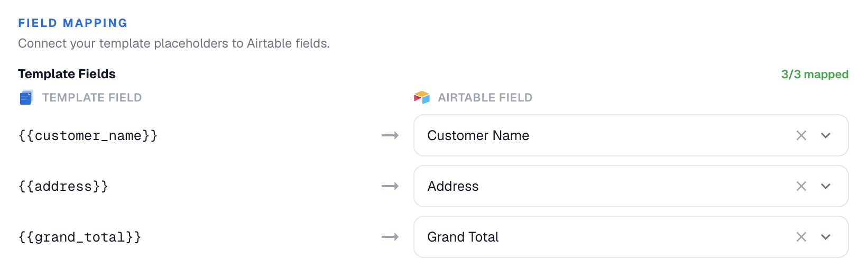Click the arrow next to address placeholder
Image resolution: width=868 pixels, height=277 pixels.
click(x=390, y=186)
